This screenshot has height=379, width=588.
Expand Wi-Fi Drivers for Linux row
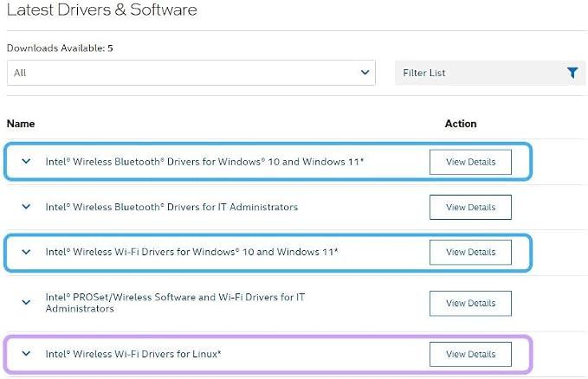point(26,354)
